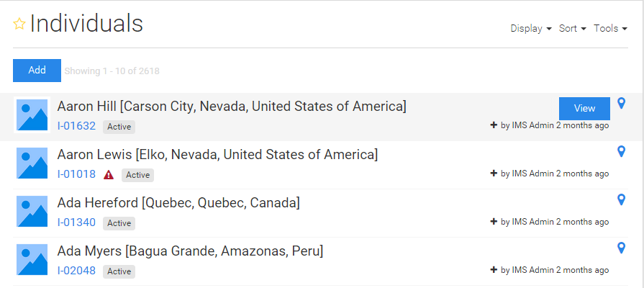Click the favorite star next to Individuals
644x288 pixels.
[x=19, y=24]
